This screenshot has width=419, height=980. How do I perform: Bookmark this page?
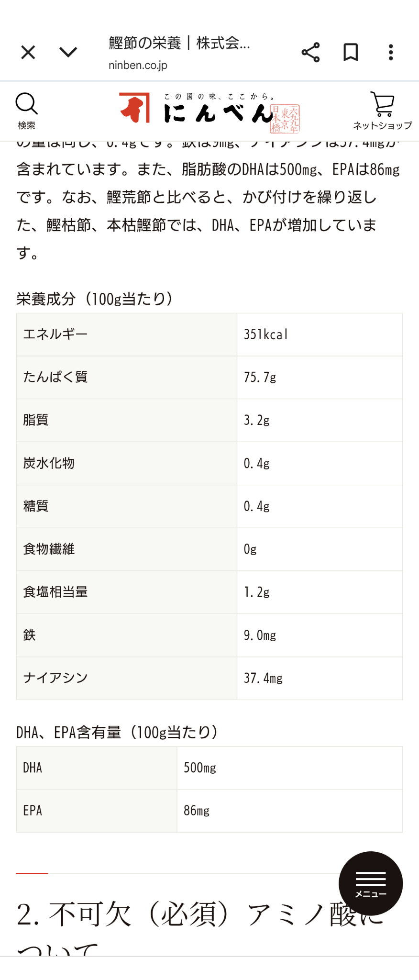[x=351, y=52]
